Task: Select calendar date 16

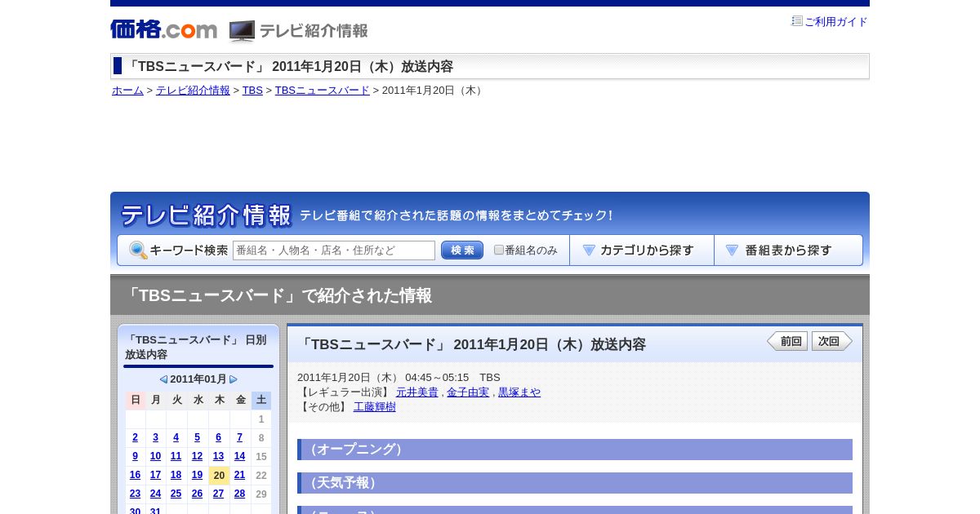Action: click(x=136, y=475)
